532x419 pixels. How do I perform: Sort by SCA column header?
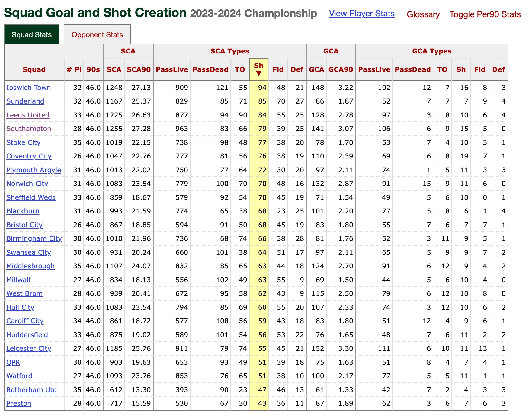114,69
